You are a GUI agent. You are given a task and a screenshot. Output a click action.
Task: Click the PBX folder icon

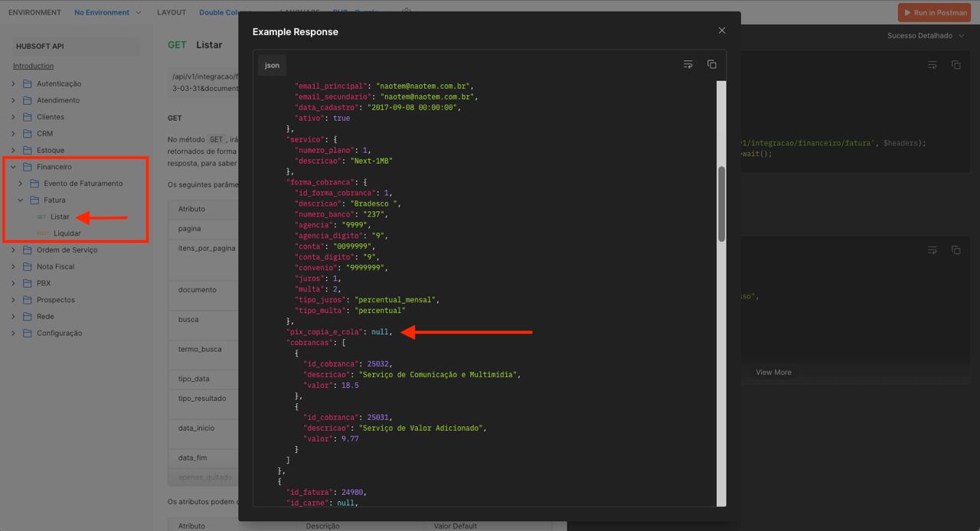pyautogui.click(x=28, y=283)
